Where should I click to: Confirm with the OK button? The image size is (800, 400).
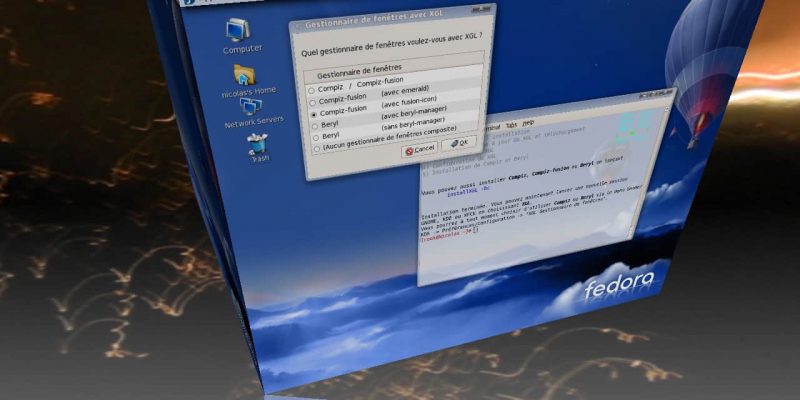click(x=459, y=143)
